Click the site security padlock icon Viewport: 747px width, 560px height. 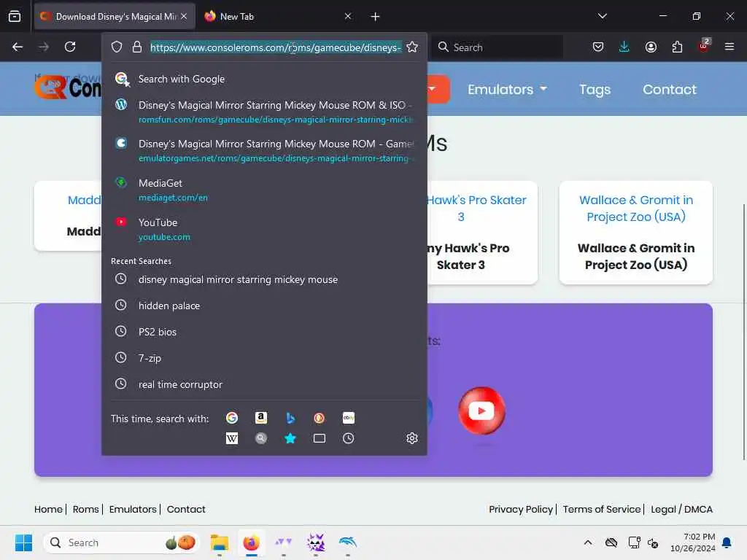point(137,47)
